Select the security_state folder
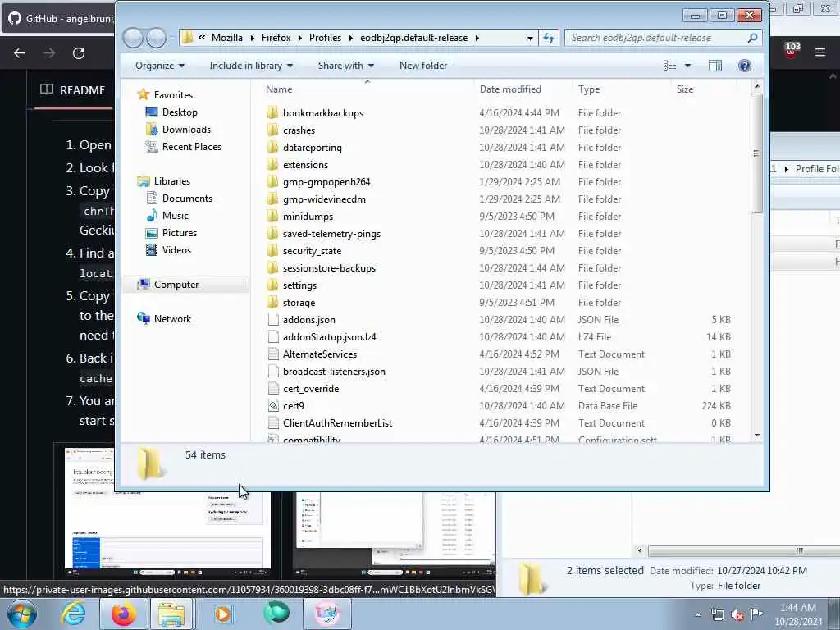The height and width of the screenshot is (630, 840). tap(312, 251)
